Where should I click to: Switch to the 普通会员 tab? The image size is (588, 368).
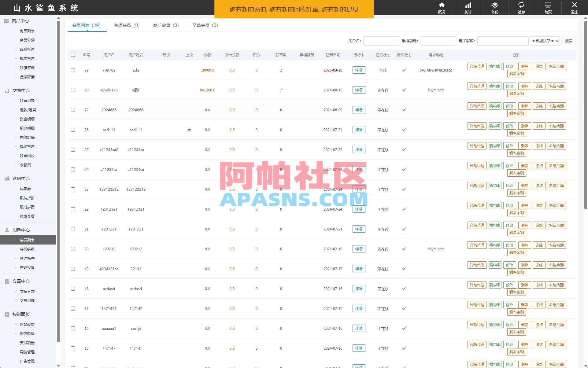click(126, 25)
